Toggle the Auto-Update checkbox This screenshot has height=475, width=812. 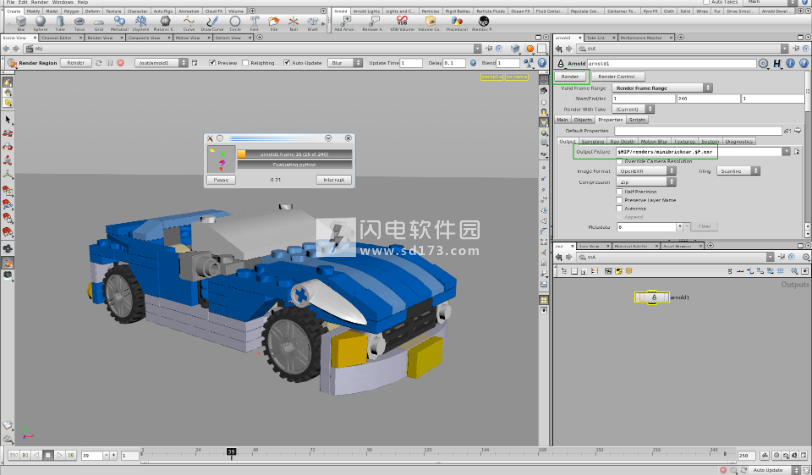[286, 63]
